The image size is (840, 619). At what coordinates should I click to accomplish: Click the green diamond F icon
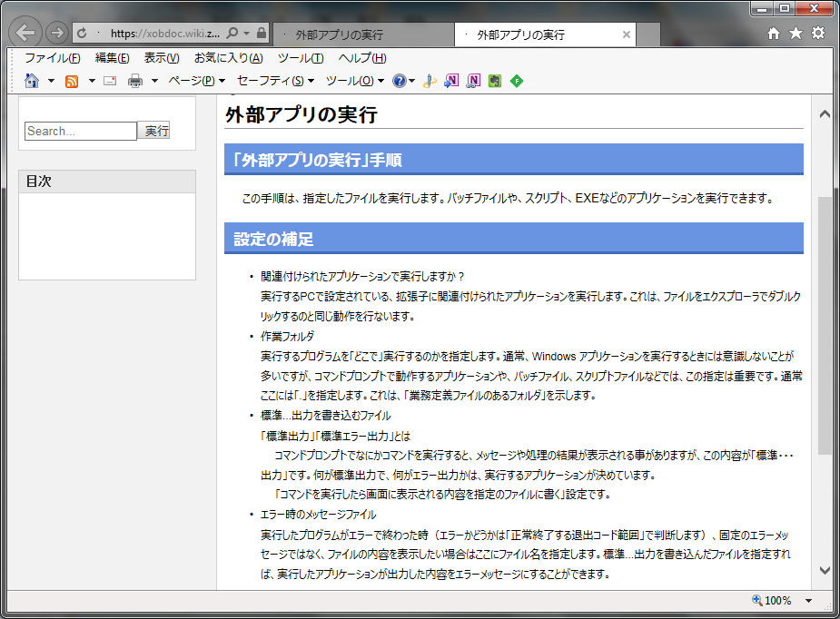click(x=517, y=81)
